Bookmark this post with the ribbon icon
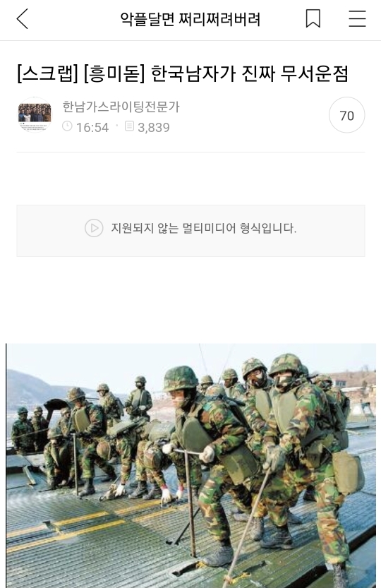381x588 pixels. coord(313,19)
